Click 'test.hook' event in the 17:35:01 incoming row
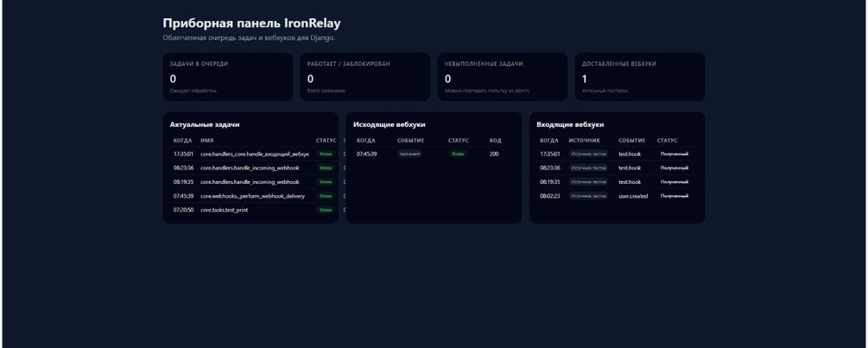The height and width of the screenshot is (348, 868). click(630, 154)
